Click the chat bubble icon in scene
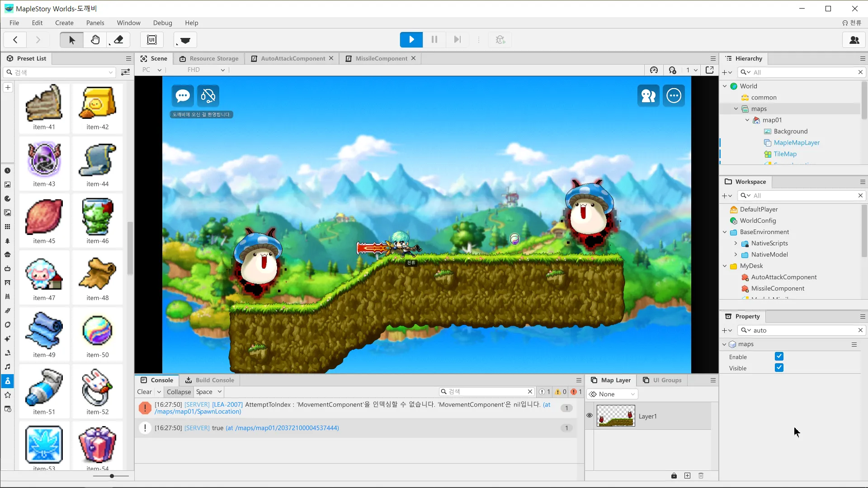 [183, 96]
